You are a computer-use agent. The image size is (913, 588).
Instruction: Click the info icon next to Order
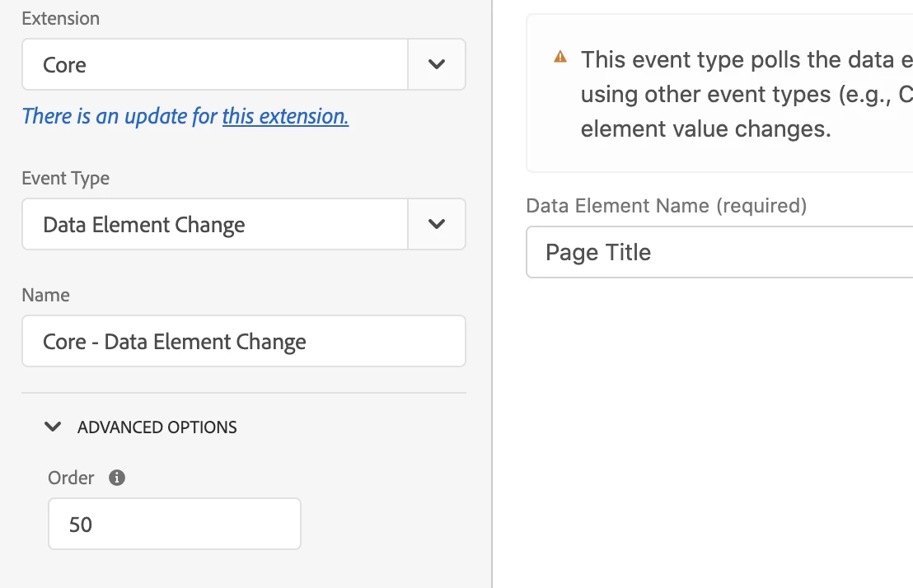tap(117, 478)
